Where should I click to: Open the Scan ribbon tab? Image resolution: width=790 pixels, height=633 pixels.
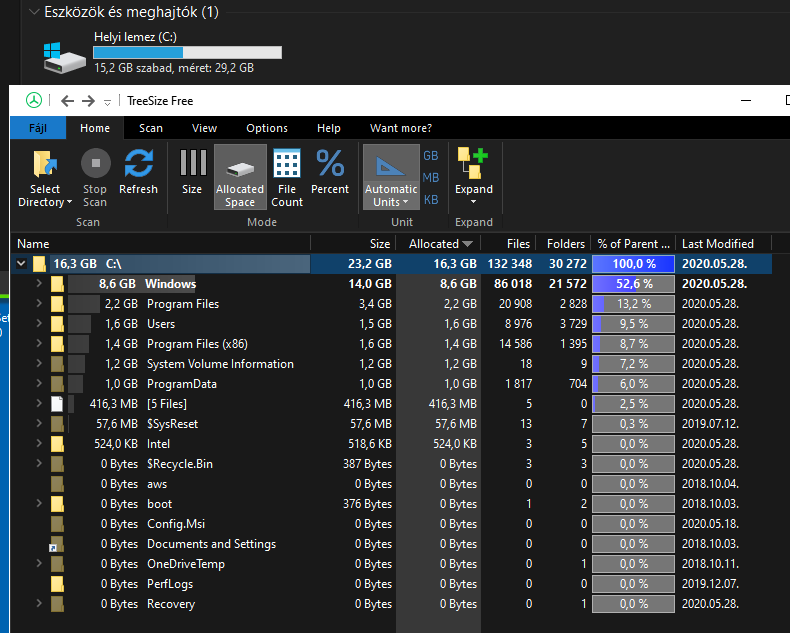151,128
